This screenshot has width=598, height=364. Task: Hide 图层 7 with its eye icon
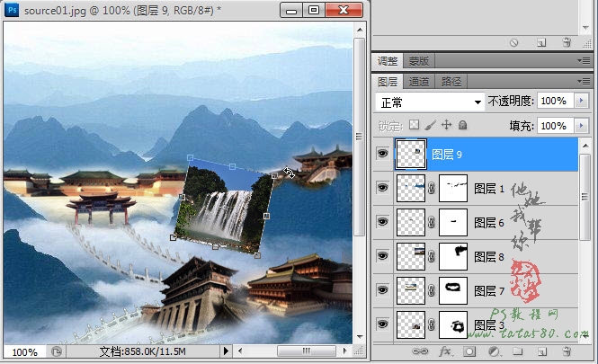point(382,290)
